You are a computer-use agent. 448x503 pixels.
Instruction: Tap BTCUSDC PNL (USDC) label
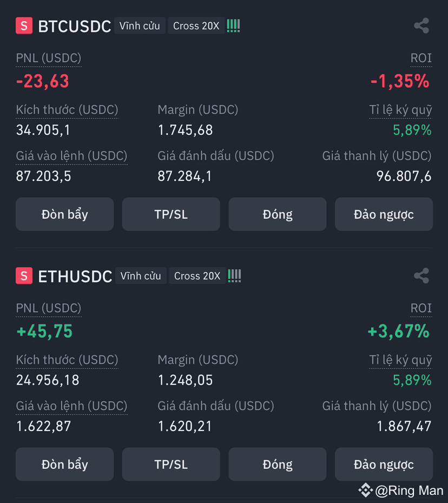(49, 58)
